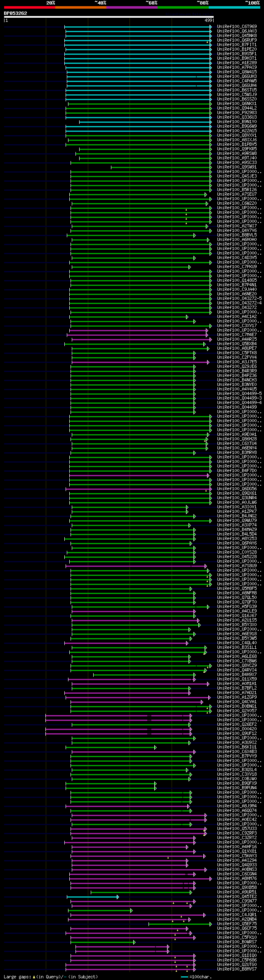The image size is (264, 980).
Task: Click short cyan alignment bar of Q45TE2
Action: (x=93, y=897)
